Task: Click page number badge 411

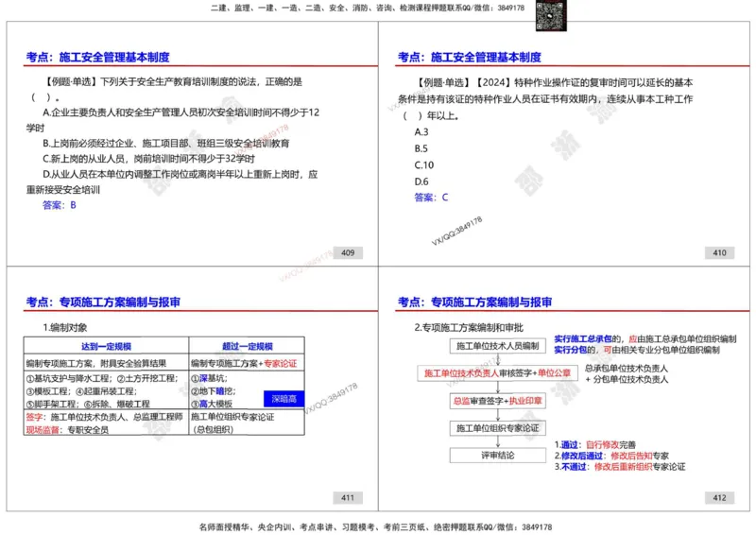Action: click(348, 498)
